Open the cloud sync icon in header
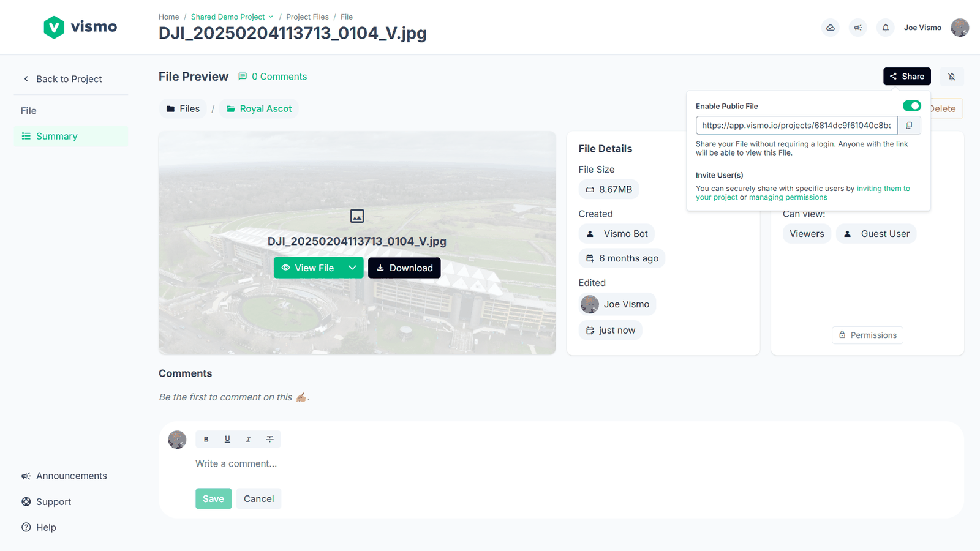Screen dimensions: 980x551 [x=831, y=28]
